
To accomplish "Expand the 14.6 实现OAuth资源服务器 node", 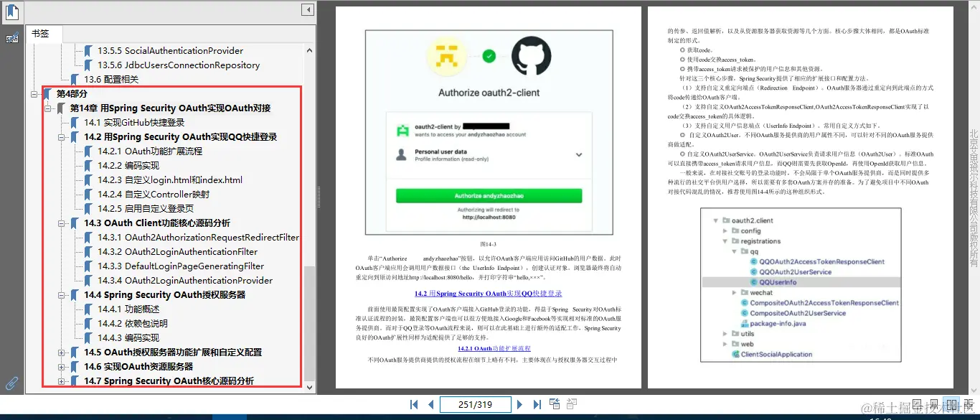I will tap(61, 366).
